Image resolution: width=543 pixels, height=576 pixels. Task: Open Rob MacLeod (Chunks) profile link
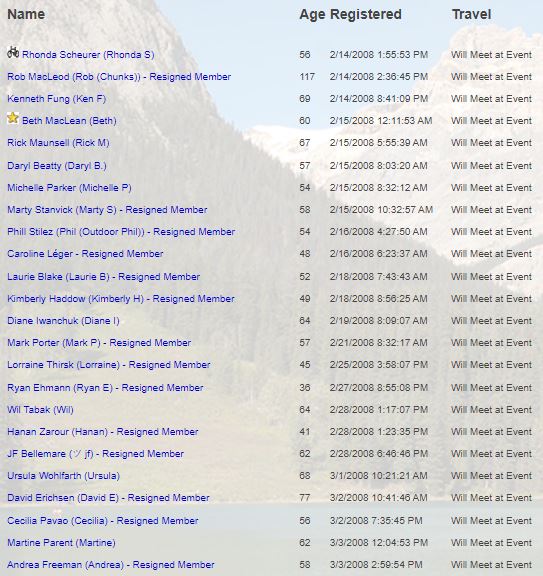[119, 77]
